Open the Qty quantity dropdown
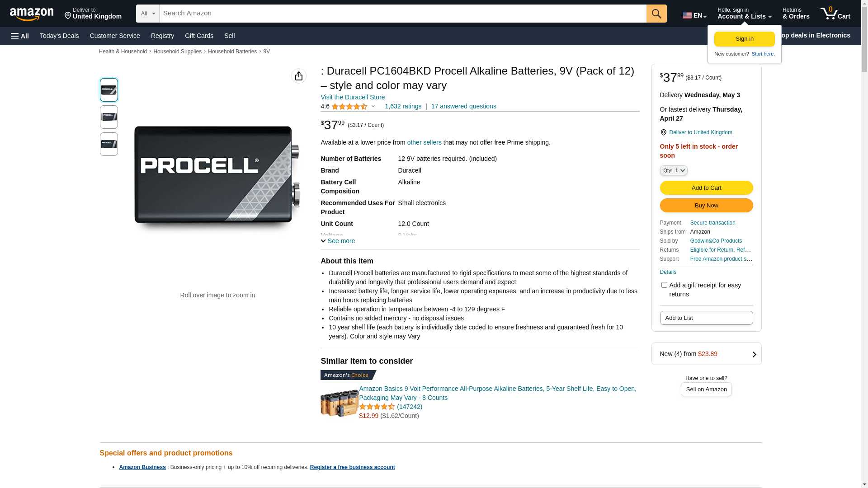The height and width of the screenshot is (488, 868). [x=674, y=170]
